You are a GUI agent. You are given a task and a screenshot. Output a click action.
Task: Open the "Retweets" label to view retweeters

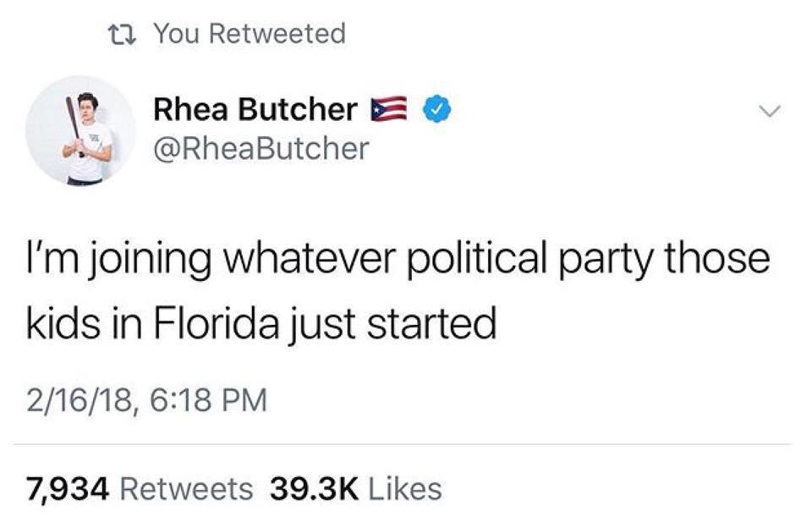[x=186, y=489]
